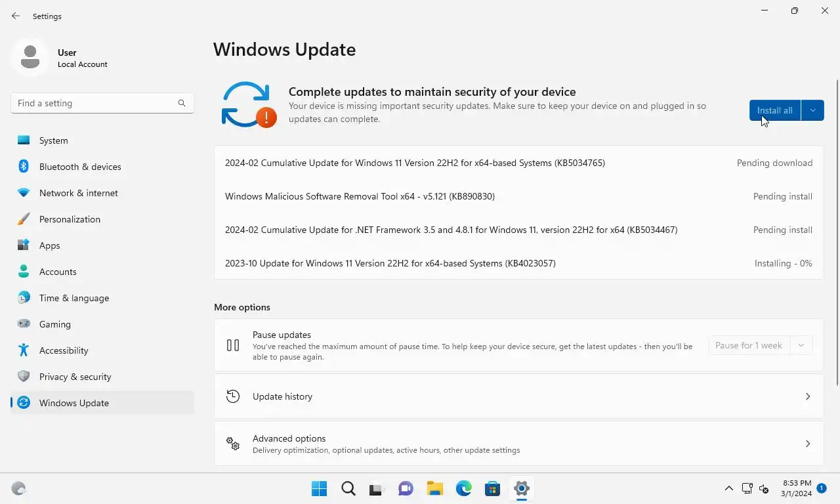Select System in the sidebar
This screenshot has height=504, width=840.
102,140
